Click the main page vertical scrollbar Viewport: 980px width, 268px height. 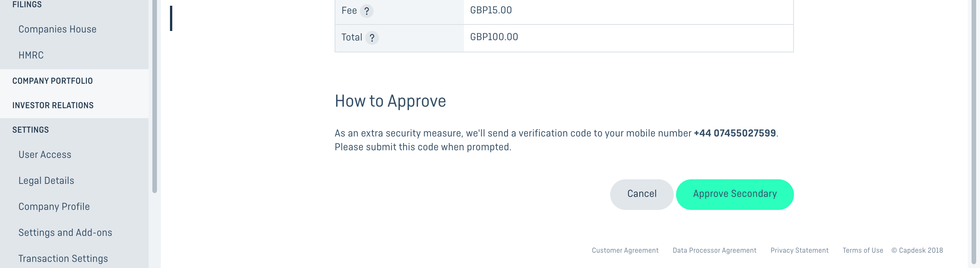(974, 132)
